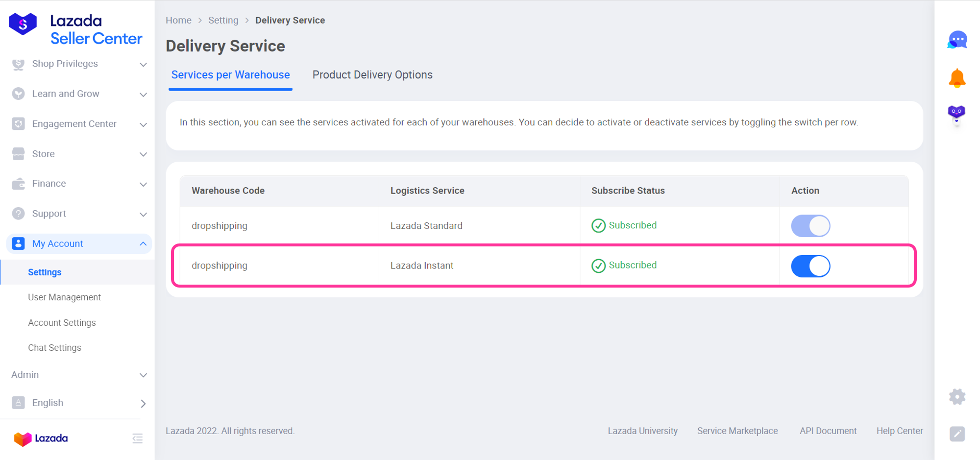Viewport: 980px width, 460px height.
Task: Click the Finance wallet icon
Action: click(x=18, y=184)
